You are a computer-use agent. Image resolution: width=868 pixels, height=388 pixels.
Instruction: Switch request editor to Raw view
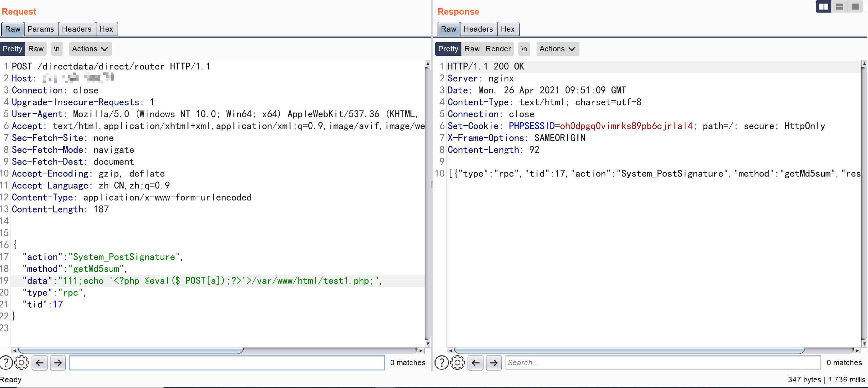tap(36, 49)
